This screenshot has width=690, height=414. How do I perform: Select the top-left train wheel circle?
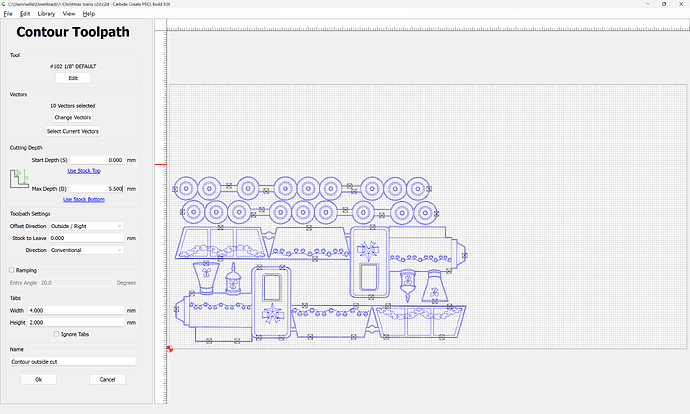click(x=185, y=187)
